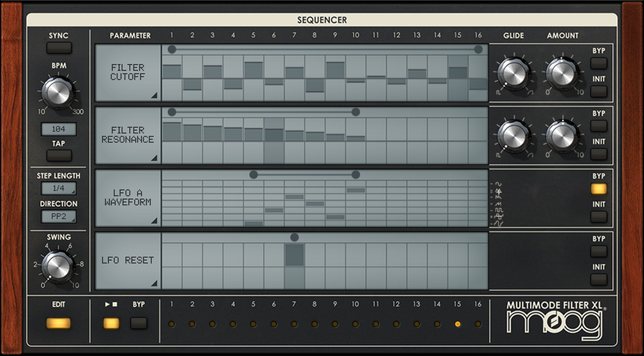This screenshot has width=644, height=356.
Task: Open the FILTER CUTOFF parameter menu
Action: tap(128, 73)
